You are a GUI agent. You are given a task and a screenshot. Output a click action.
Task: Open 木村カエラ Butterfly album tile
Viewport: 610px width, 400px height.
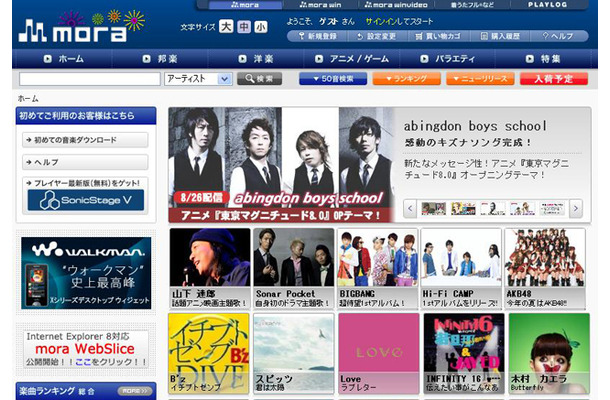[549, 354]
